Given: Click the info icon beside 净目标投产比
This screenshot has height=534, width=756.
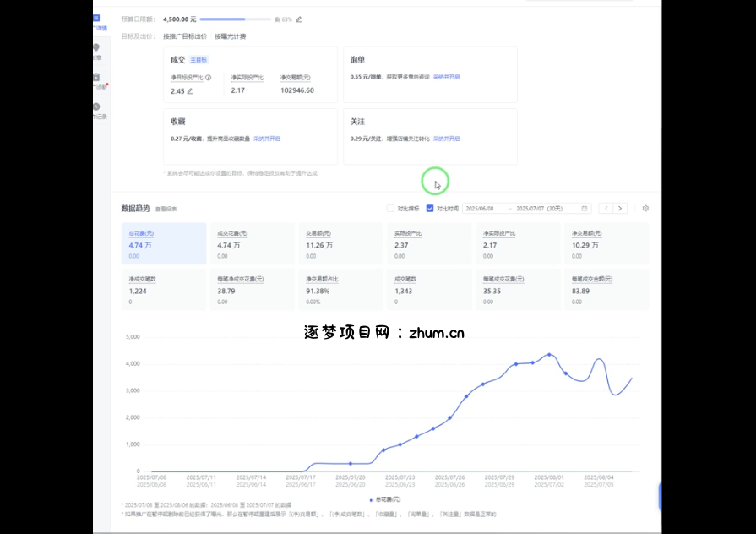Looking at the screenshot, I should pos(208,78).
